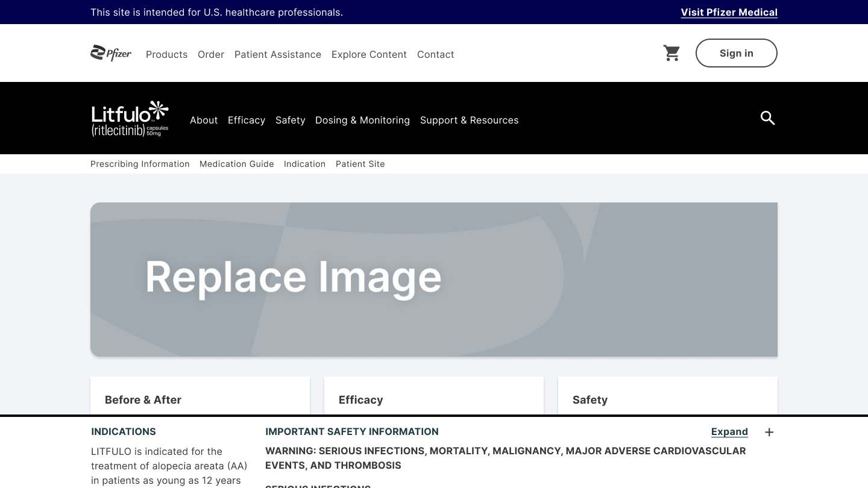Go to Patient Assistance
868x488 pixels.
click(278, 54)
